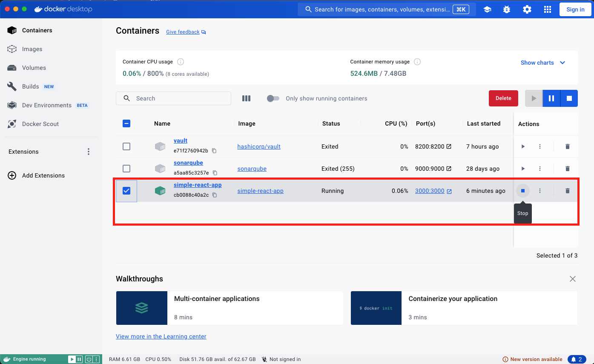Click Add Extensions plus icon
Screen dimensions: 594x364
point(12,175)
